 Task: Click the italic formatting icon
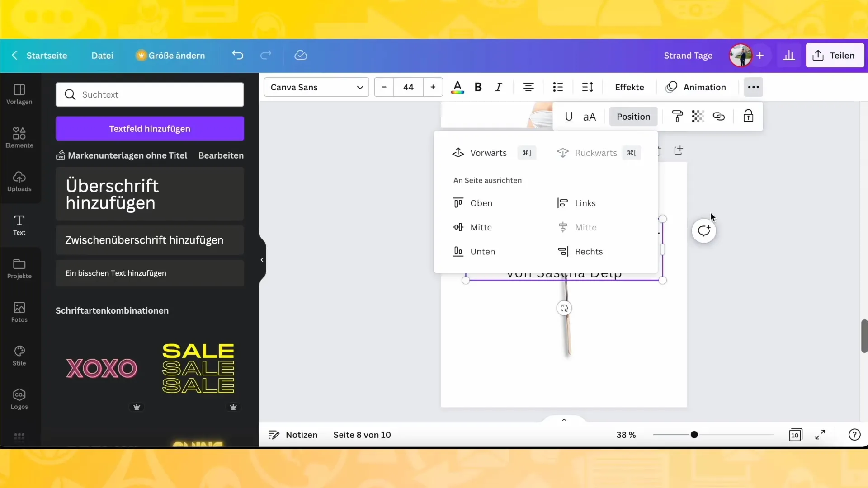498,88
